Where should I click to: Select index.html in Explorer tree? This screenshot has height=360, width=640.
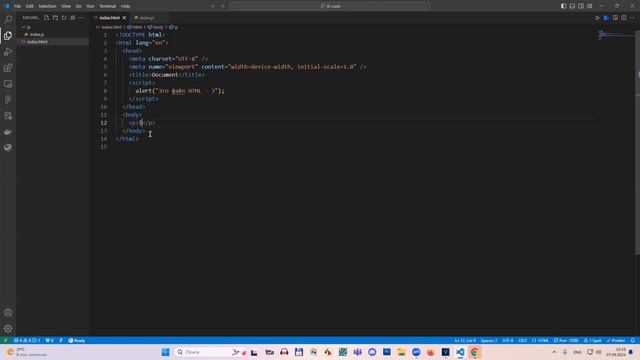point(53,42)
